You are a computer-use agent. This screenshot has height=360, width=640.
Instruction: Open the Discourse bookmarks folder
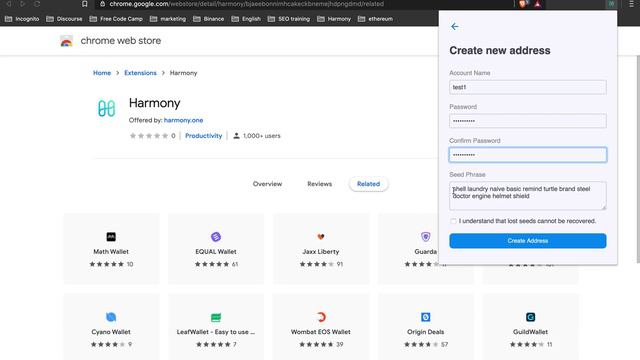pyautogui.click(x=64, y=19)
